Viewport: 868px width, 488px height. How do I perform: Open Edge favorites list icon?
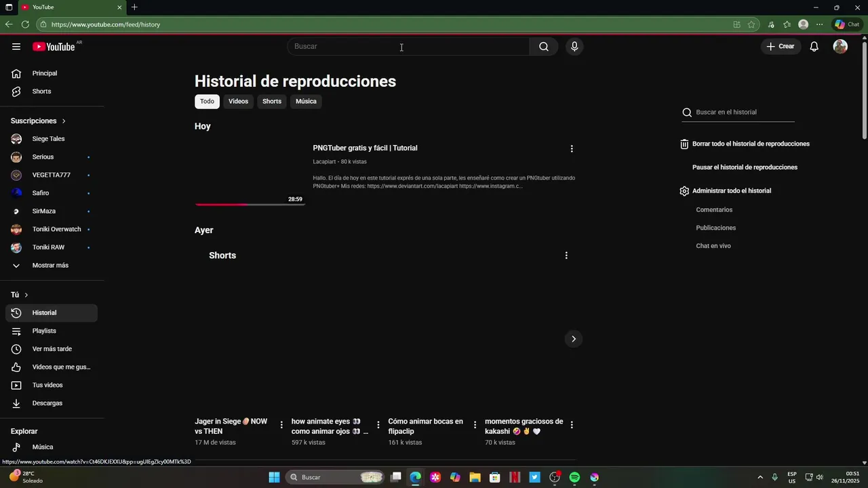click(787, 24)
